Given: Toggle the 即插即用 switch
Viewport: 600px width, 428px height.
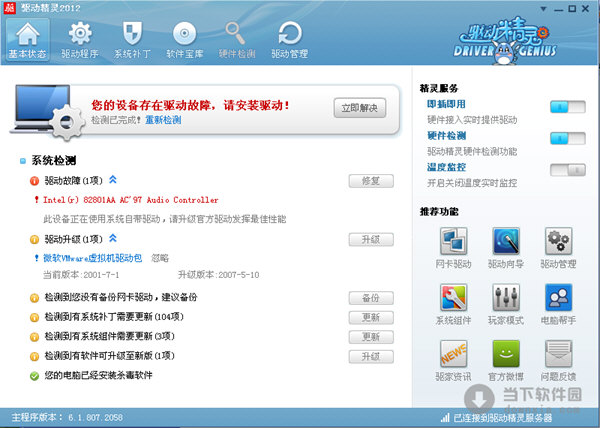Looking at the screenshot, I should coord(568,107).
